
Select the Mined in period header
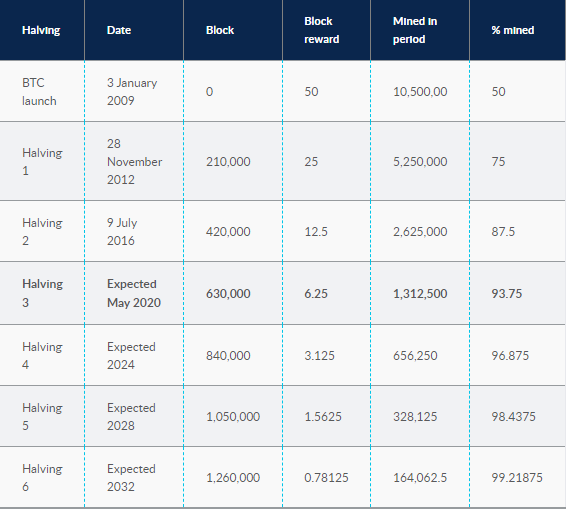[x=414, y=30]
